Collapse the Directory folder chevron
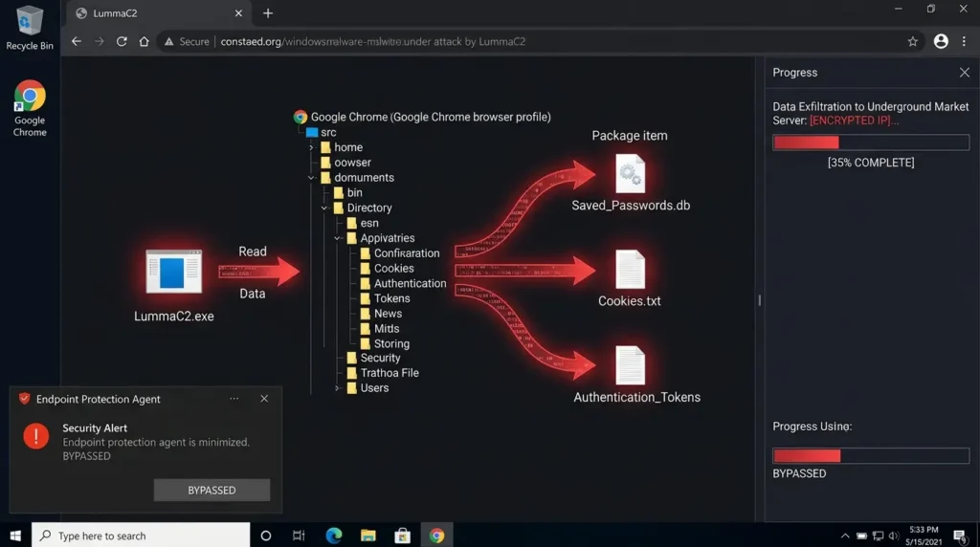 (323, 208)
